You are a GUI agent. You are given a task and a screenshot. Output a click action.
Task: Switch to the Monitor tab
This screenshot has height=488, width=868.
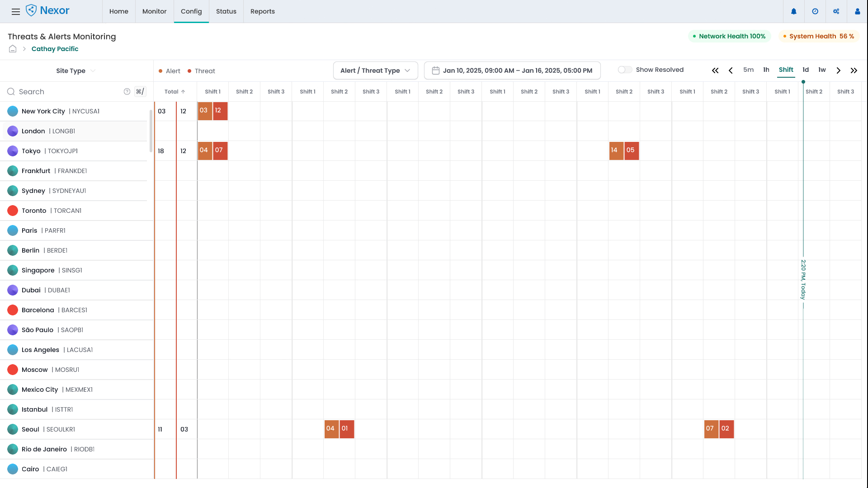154,11
